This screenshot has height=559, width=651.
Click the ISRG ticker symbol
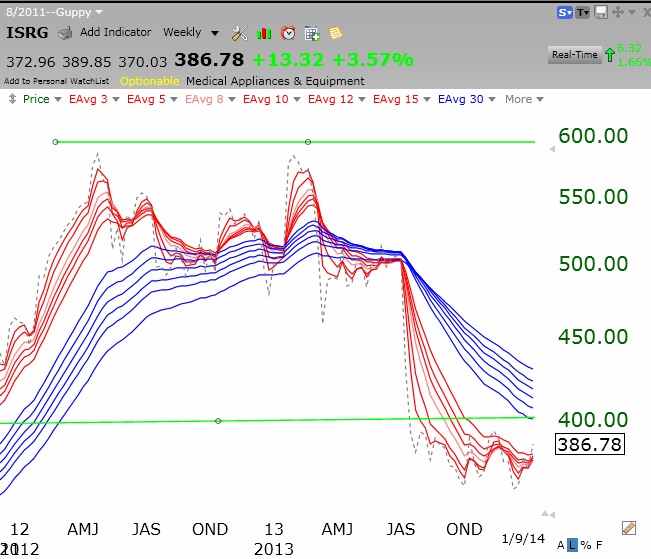tap(27, 32)
